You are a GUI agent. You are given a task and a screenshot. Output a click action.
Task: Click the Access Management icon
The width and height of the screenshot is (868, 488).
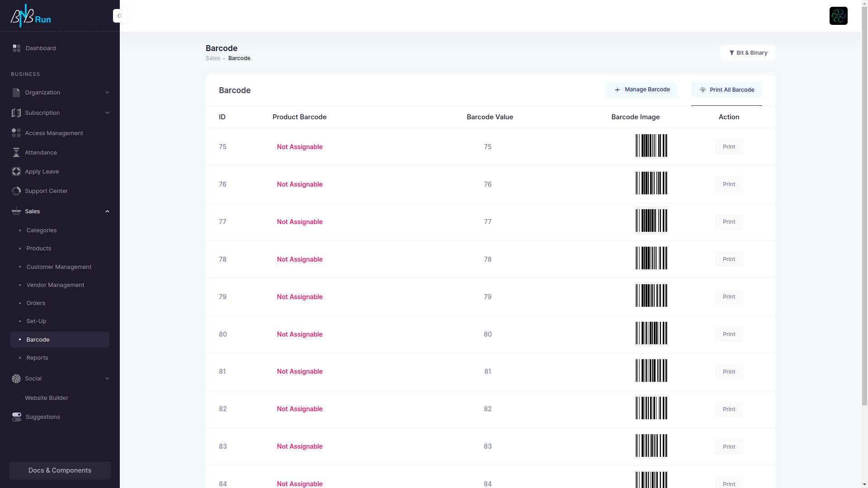coord(16,133)
